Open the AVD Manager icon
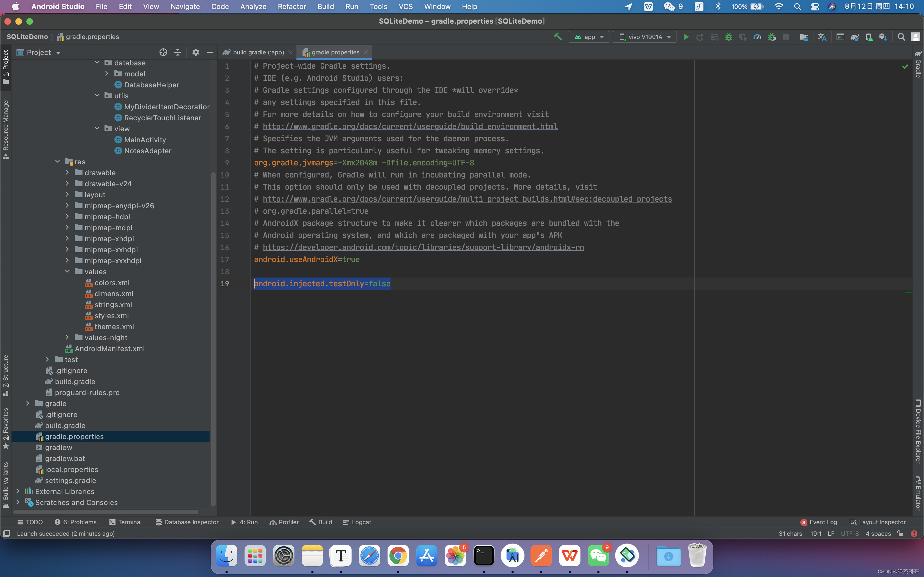The image size is (924, 577). (869, 37)
